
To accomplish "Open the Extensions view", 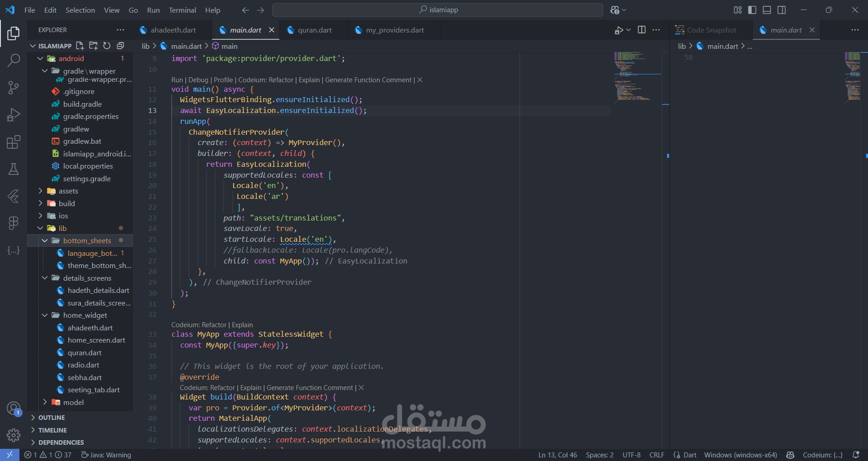I will (x=14, y=142).
